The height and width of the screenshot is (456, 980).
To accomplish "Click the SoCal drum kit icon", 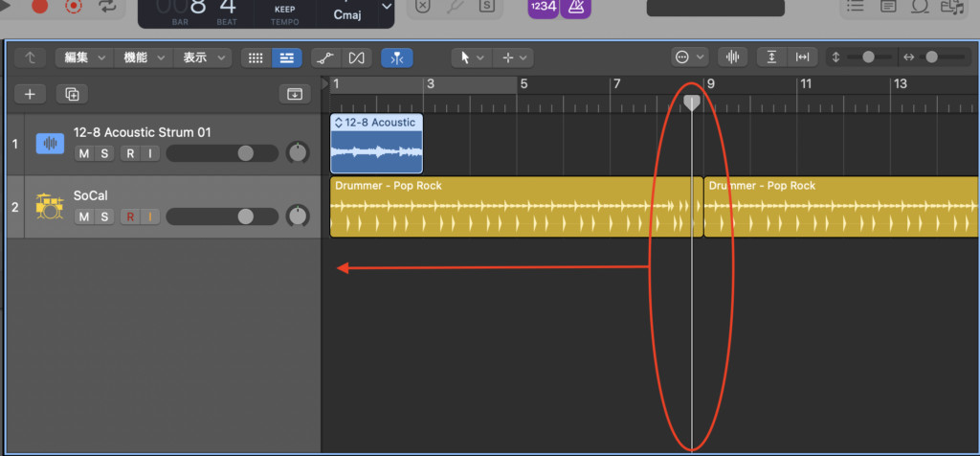I will [49, 206].
